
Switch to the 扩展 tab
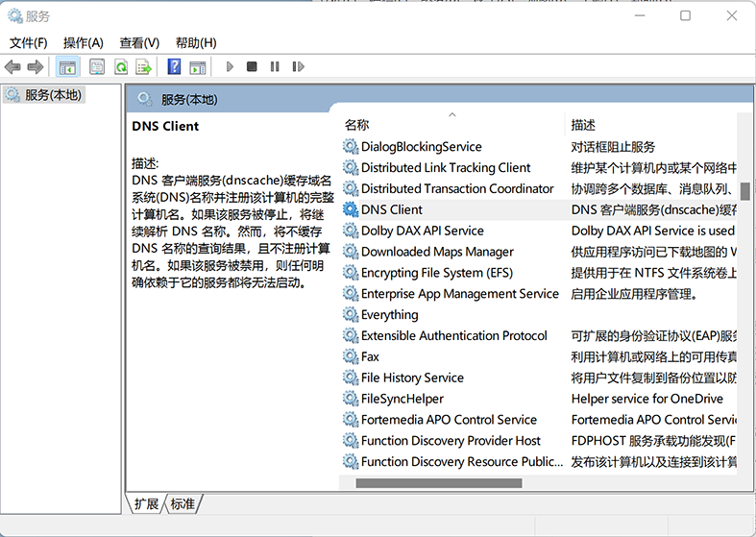click(146, 504)
